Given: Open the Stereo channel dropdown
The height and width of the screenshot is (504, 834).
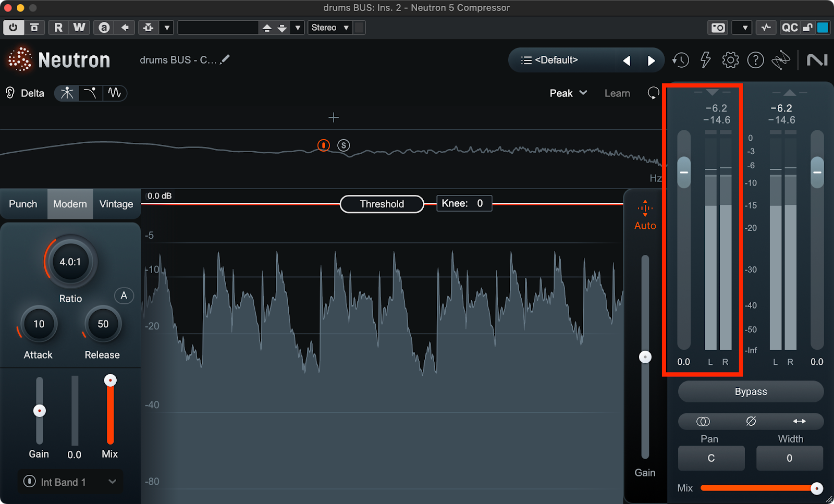Looking at the screenshot, I should (x=330, y=28).
